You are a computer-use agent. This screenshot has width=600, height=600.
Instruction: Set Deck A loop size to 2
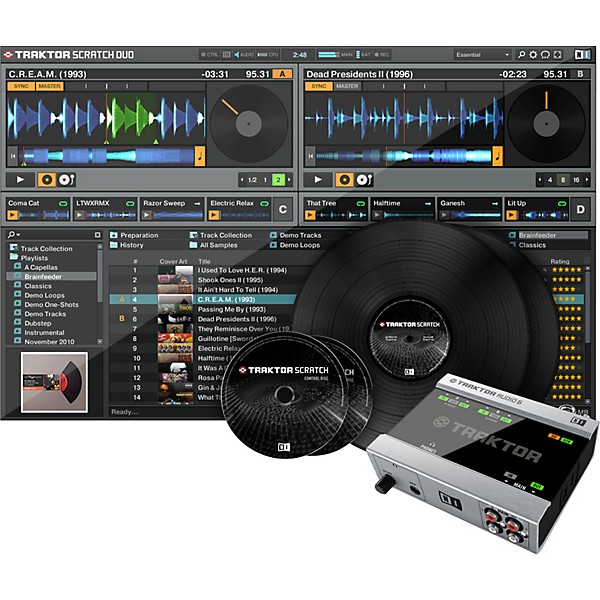[x=278, y=179]
